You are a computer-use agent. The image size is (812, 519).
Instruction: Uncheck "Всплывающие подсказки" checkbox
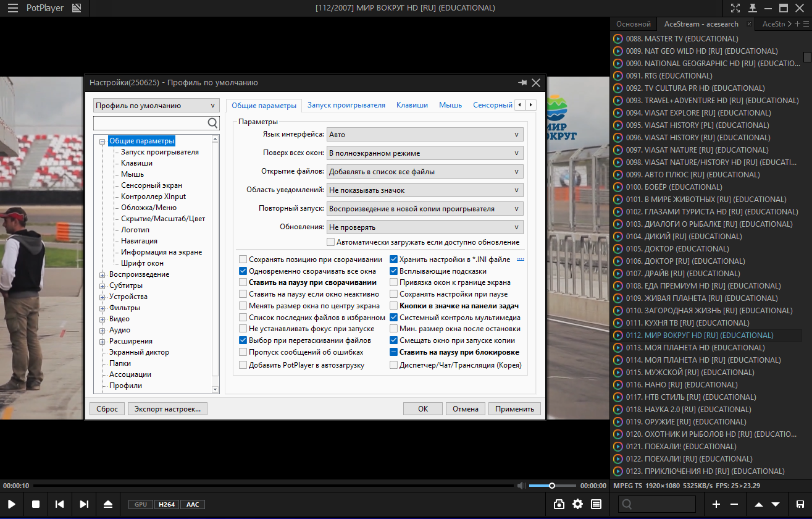(x=394, y=271)
